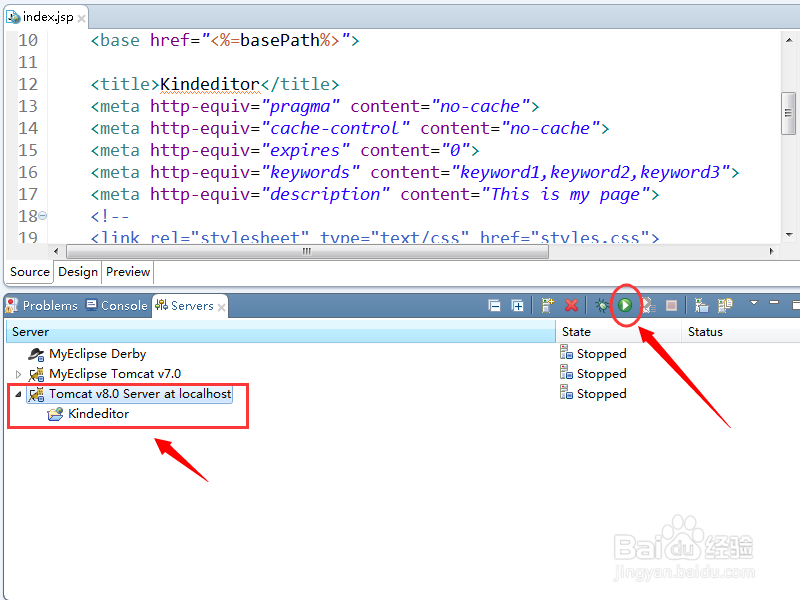Viewport: 800px width, 600px height.
Task: Click the State column header
Action: pos(618,332)
